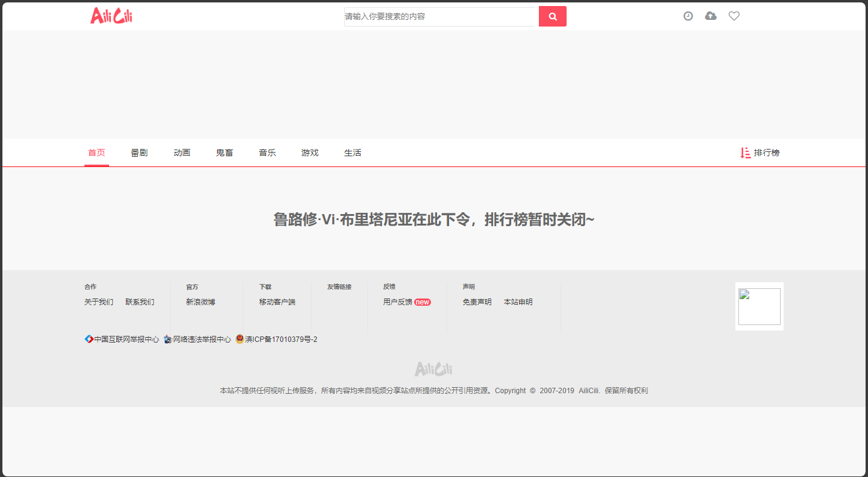Open 用户反馈 feedback link
868x477 pixels.
398,302
